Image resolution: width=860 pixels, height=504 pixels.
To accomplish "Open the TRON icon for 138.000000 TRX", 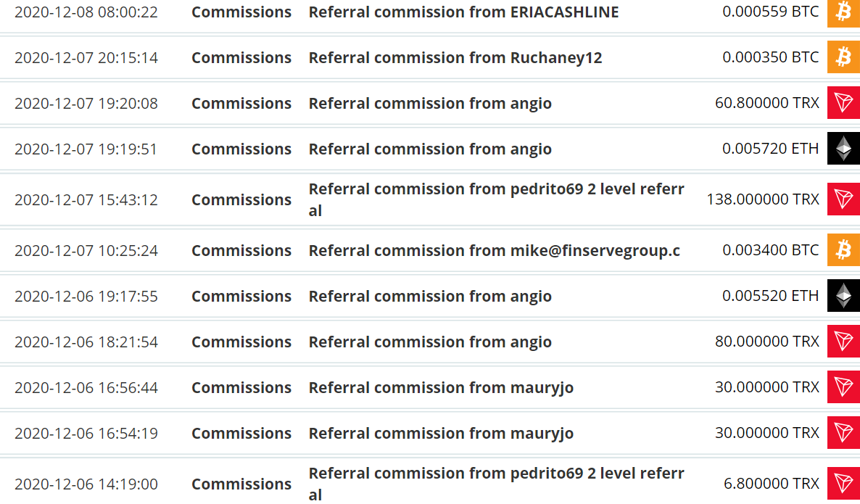I will click(x=843, y=199).
